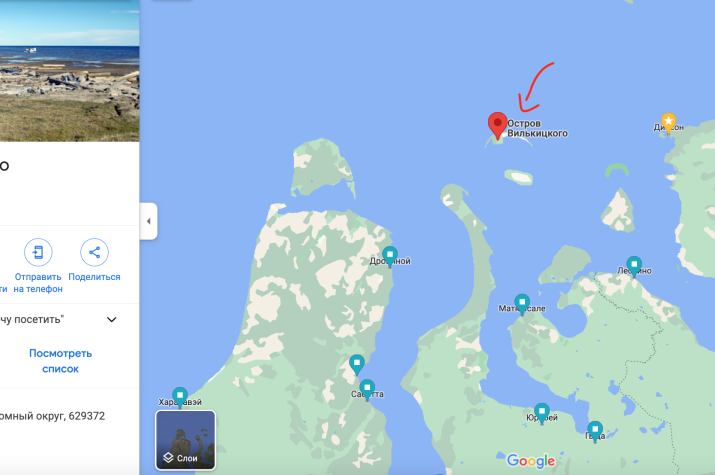Click the Посмотреть список link

point(61,361)
